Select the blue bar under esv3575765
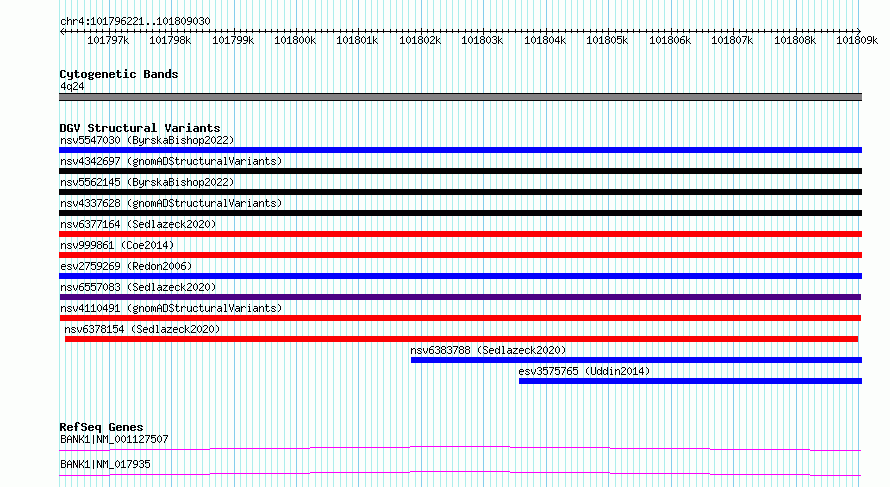 coord(690,381)
